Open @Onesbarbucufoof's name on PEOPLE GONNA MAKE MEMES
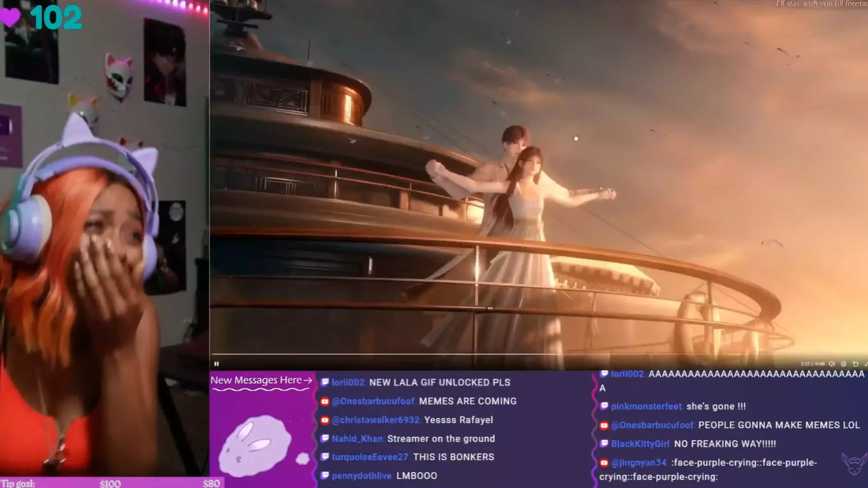 (x=653, y=425)
